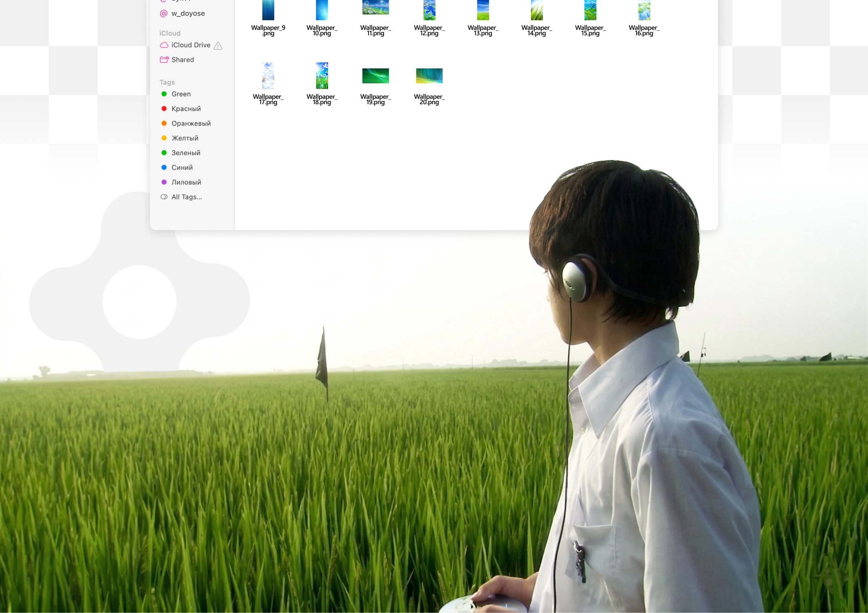Open All Tags... in sidebar
The image size is (868, 613).
point(186,197)
